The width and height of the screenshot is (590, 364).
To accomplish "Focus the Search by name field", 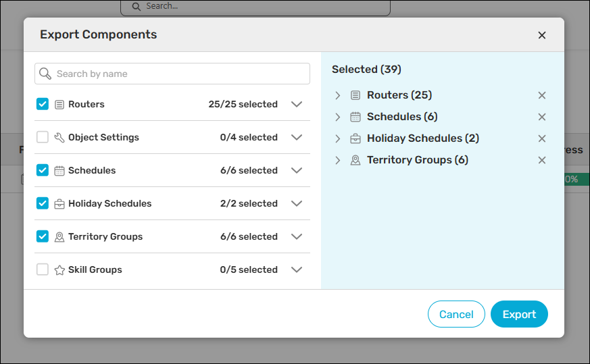I will pos(179,74).
